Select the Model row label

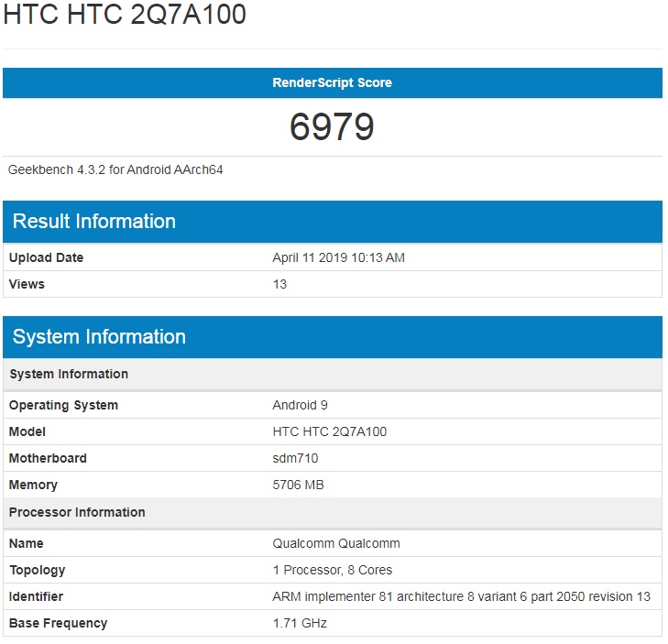[x=27, y=431]
